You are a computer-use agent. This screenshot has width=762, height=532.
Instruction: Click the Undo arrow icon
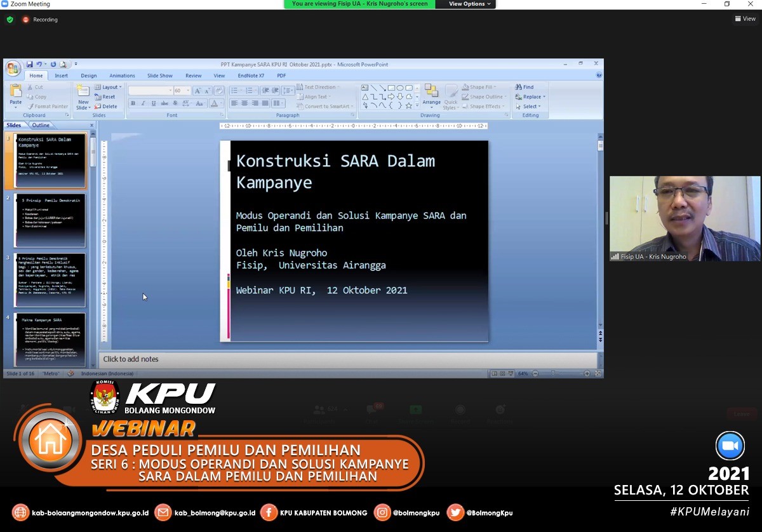[39, 64]
